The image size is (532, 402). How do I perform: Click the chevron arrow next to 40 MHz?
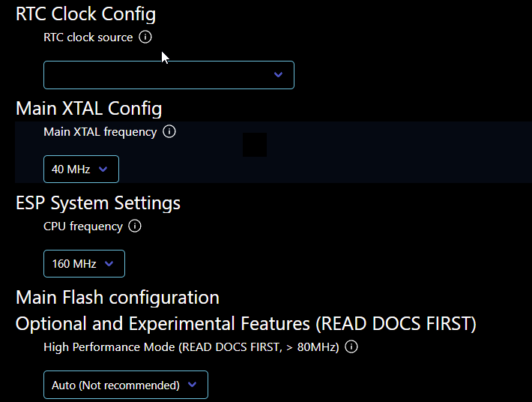tap(103, 169)
